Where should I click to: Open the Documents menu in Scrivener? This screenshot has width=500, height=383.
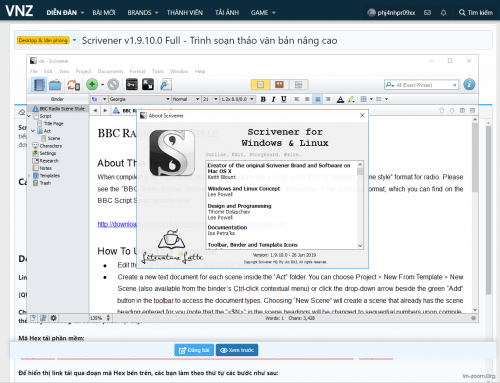(110, 71)
